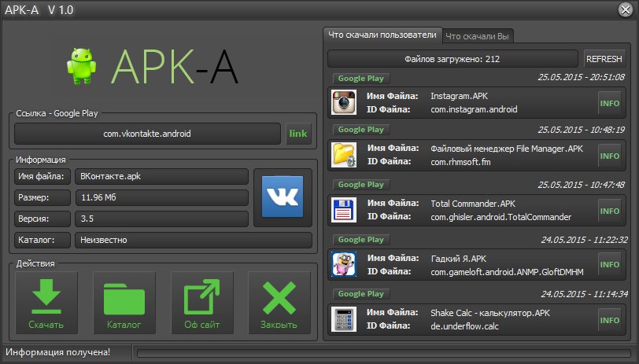Click the Instagram app icon
The width and height of the screenshot is (639, 364).
pos(345,103)
